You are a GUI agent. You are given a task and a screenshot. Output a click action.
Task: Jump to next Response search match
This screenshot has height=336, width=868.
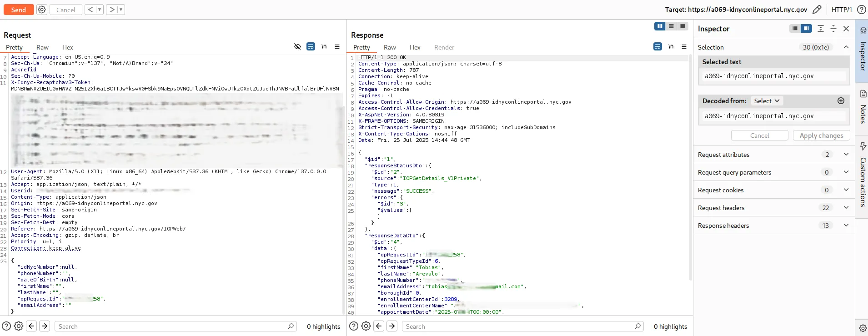tap(392, 326)
